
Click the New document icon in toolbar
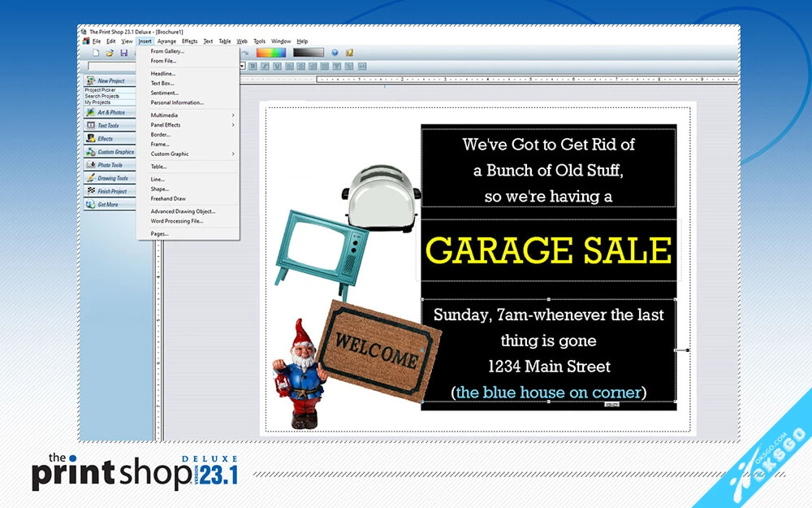pyautogui.click(x=96, y=53)
